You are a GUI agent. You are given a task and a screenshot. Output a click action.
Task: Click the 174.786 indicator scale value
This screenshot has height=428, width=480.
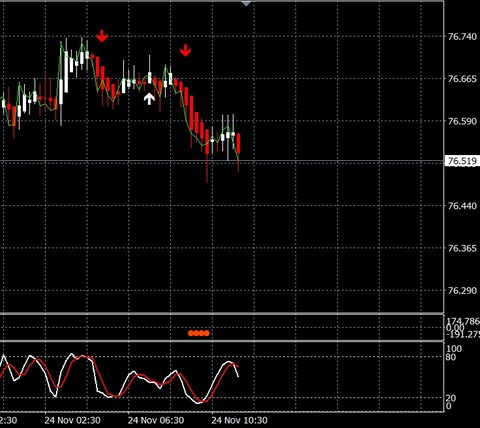pos(463,321)
